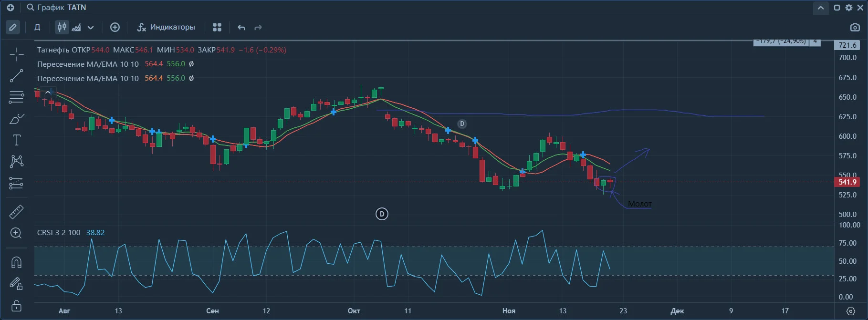Click the second Пересечение MA/EMA 10 10 legend
The image size is (868, 320).
88,78
